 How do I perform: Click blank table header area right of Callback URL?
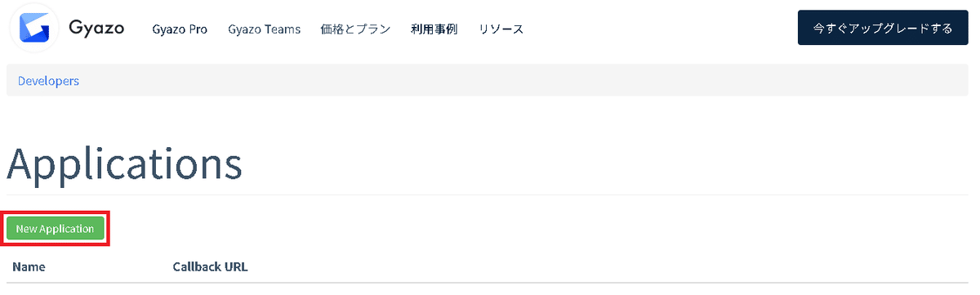click(612, 266)
